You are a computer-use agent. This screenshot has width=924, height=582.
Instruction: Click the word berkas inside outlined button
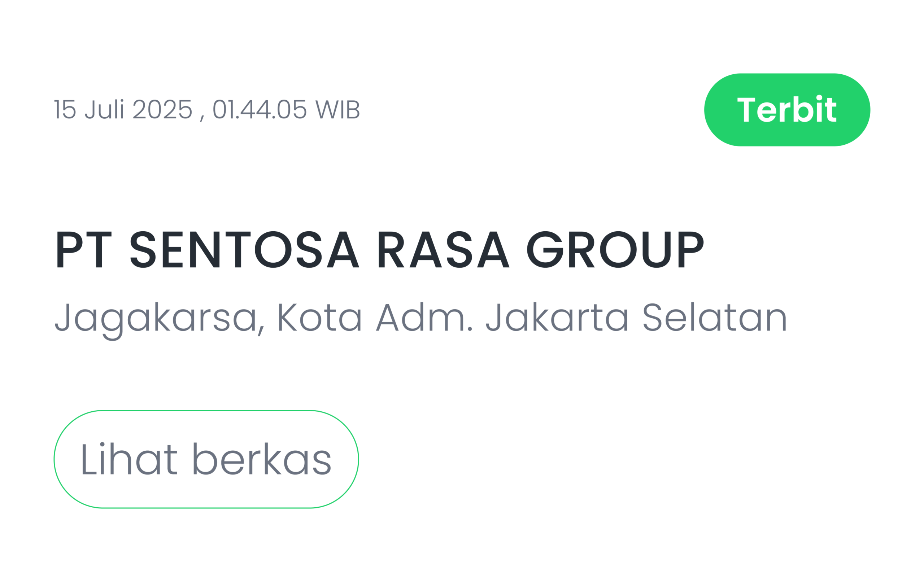(262, 459)
